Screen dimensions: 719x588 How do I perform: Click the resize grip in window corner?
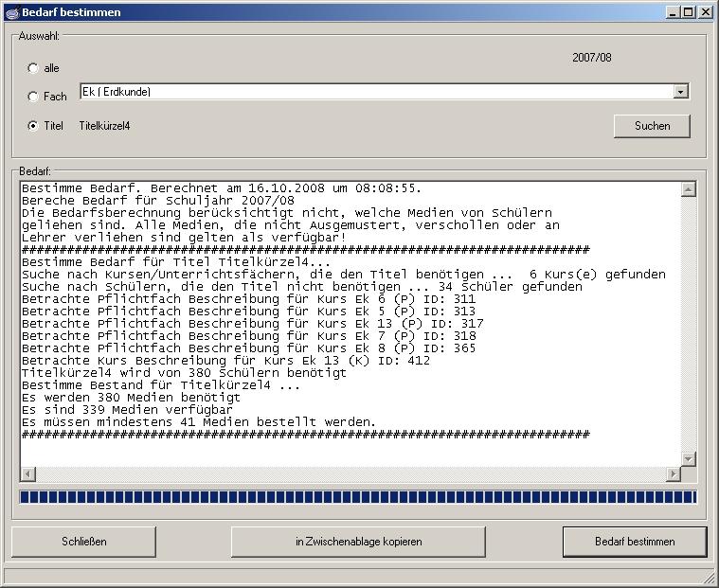pyautogui.click(x=708, y=577)
